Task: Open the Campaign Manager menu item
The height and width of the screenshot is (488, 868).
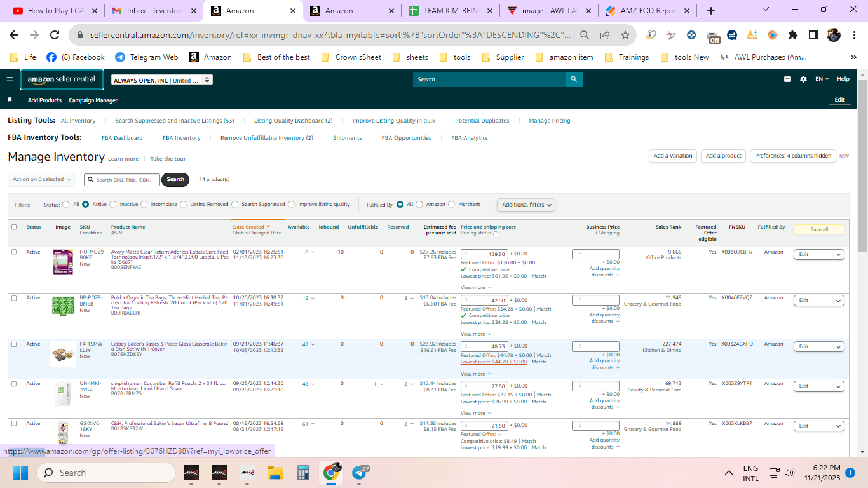Action: click(x=93, y=100)
